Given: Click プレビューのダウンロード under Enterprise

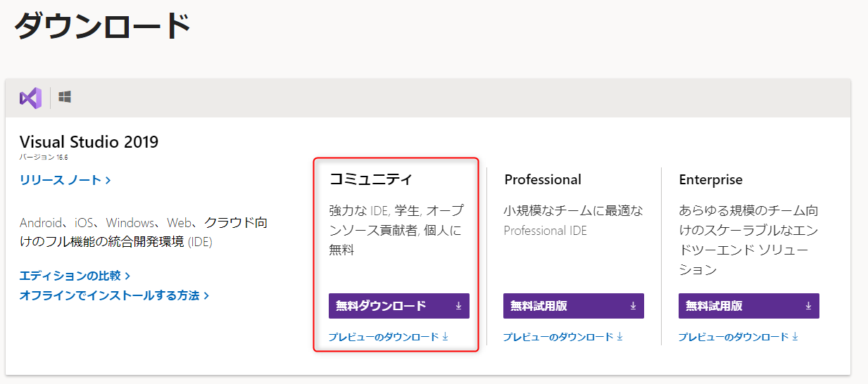Looking at the screenshot, I should 738,337.
